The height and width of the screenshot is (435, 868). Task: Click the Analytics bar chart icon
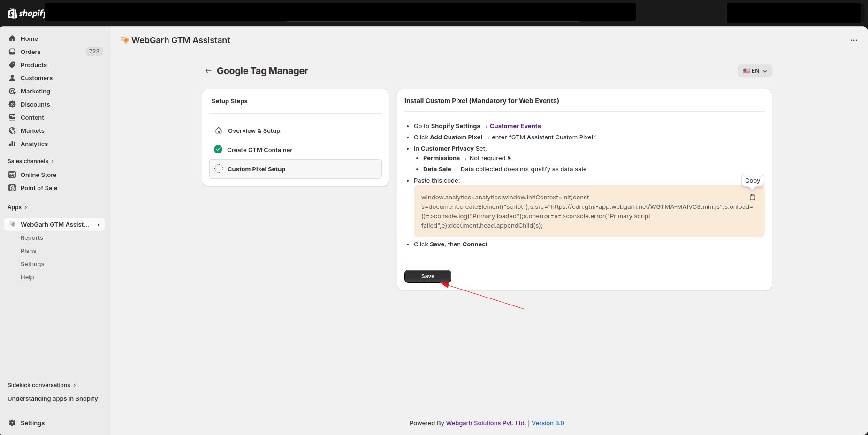[x=12, y=144]
